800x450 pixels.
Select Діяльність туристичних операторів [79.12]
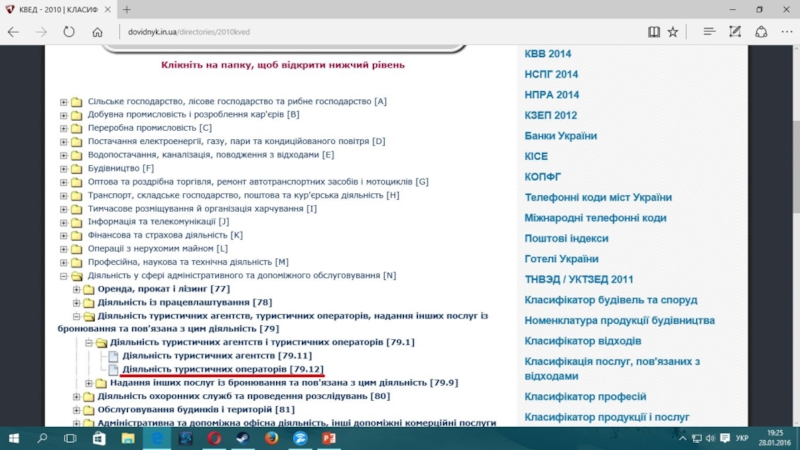click(x=223, y=369)
